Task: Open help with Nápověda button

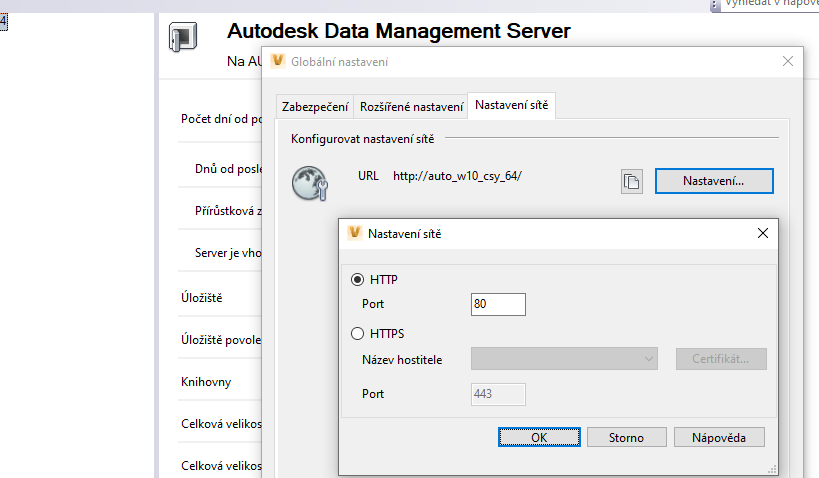Action: point(720,437)
